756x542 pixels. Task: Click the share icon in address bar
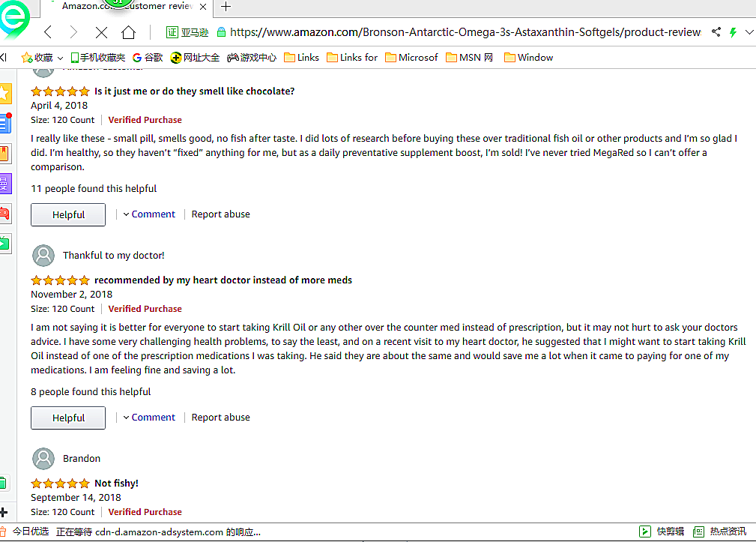pyautogui.click(x=716, y=32)
